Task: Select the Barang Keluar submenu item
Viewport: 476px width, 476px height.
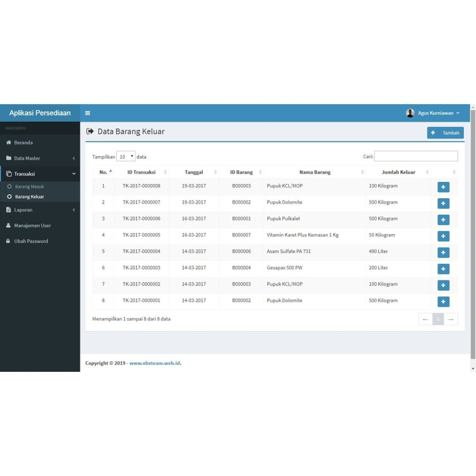Action: [x=29, y=197]
